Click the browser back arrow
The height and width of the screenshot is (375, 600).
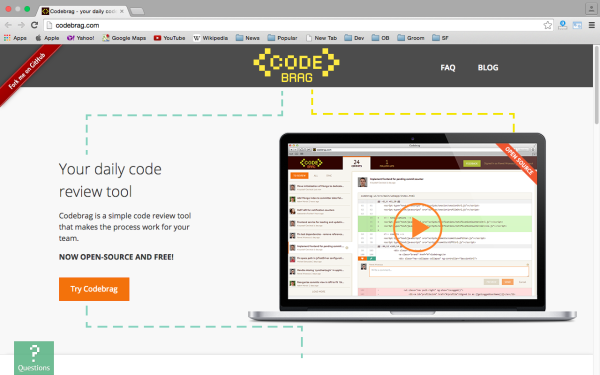pos(8,25)
